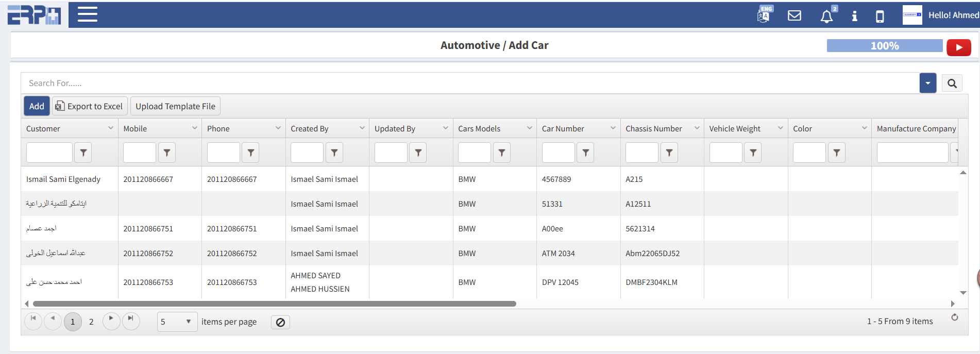Expand the search options dropdown arrow

(x=927, y=83)
